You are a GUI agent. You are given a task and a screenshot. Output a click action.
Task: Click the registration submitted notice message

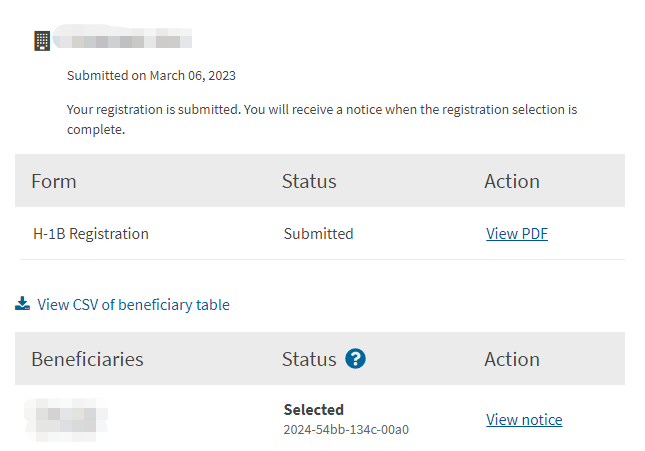point(322,118)
